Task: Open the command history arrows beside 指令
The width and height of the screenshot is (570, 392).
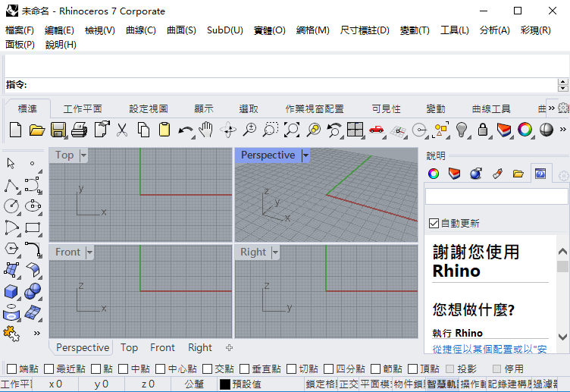Action: (x=562, y=85)
